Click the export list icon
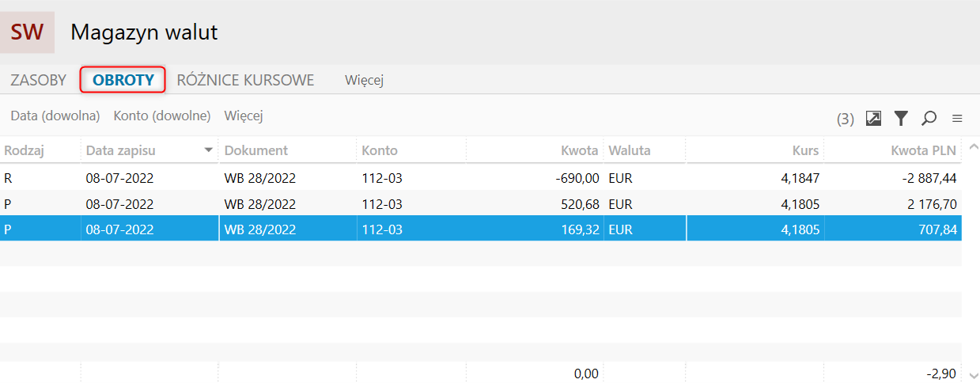This screenshot has height=383, width=980. (x=873, y=118)
